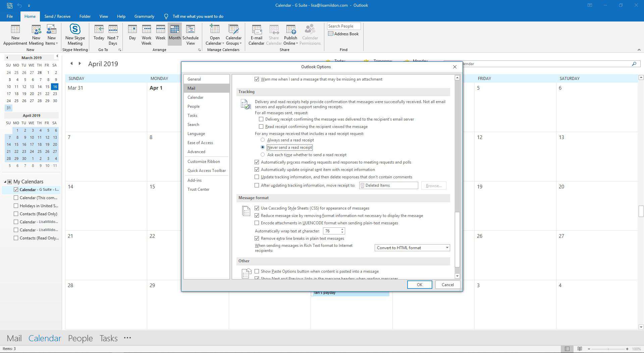Close the Outlook Options dialog

[455, 67]
